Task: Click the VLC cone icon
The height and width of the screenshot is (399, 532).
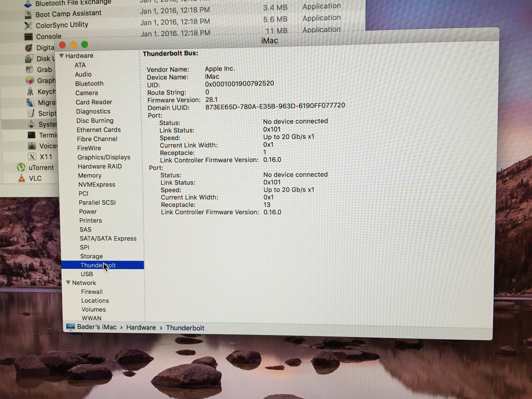Action: [x=22, y=178]
